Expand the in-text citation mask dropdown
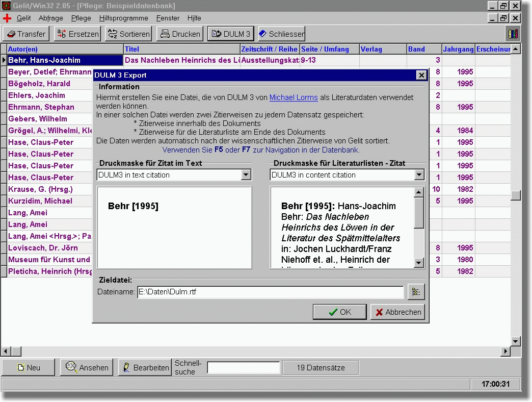Image resolution: width=532 pixels, height=402 pixels. click(246, 175)
